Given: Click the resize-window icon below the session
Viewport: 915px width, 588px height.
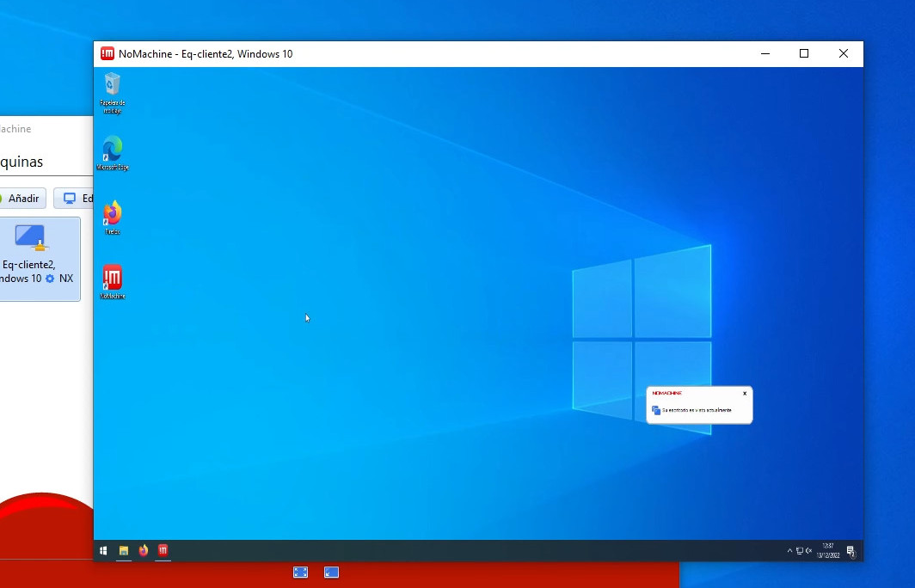Looking at the screenshot, I should click(x=332, y=572).
